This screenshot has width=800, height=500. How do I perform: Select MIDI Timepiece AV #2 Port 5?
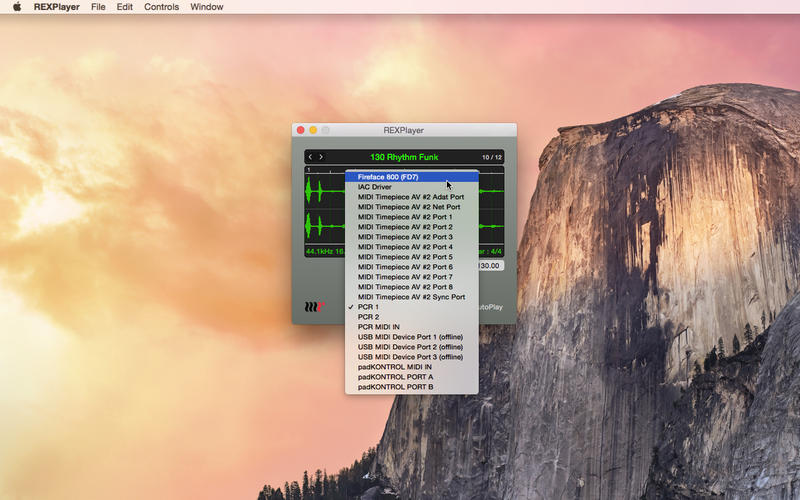(412, 257)
